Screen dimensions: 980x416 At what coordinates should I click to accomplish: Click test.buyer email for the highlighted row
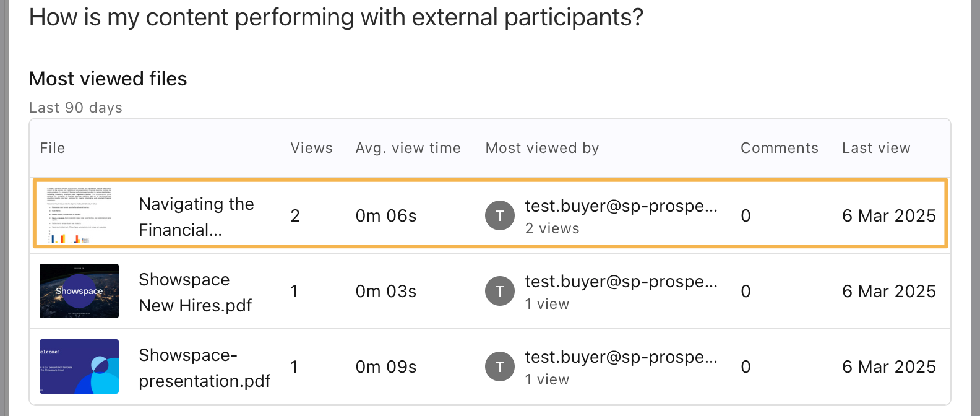pyautogui.click(x=621, y=206)
